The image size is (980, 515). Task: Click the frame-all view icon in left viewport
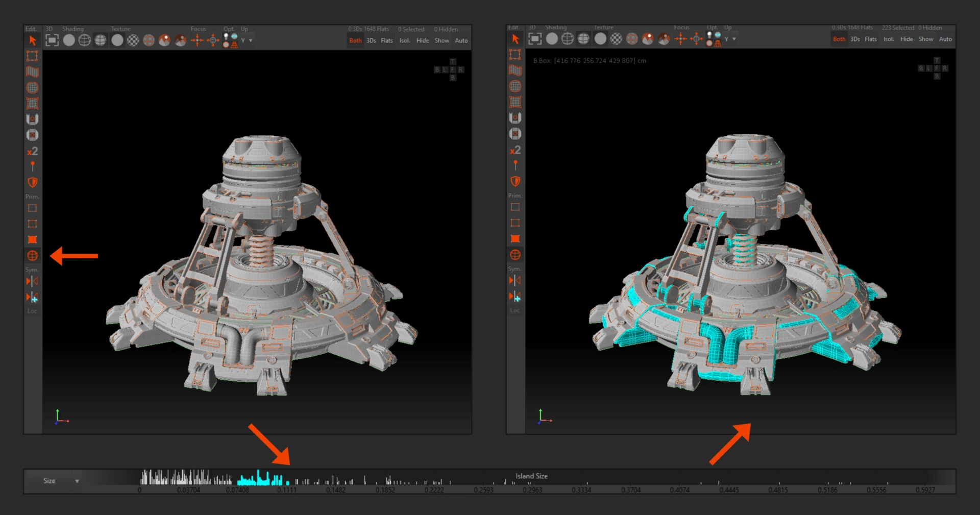[x=52, y=40]
